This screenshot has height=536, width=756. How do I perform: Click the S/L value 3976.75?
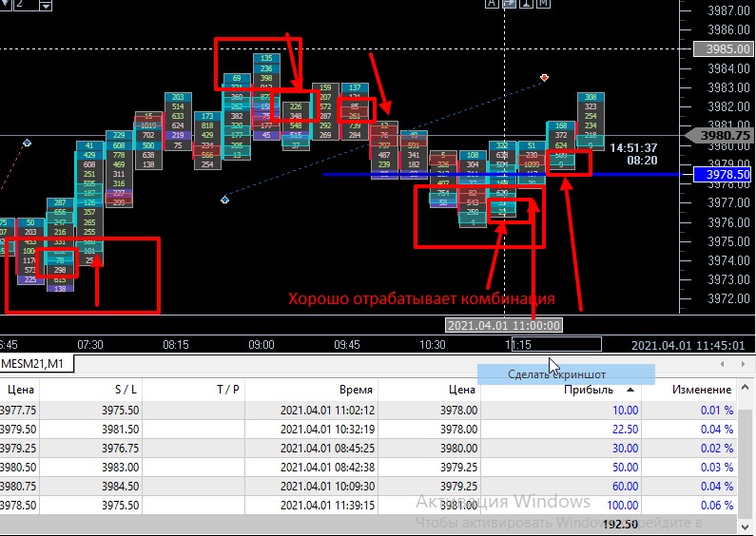coord(120,449)
